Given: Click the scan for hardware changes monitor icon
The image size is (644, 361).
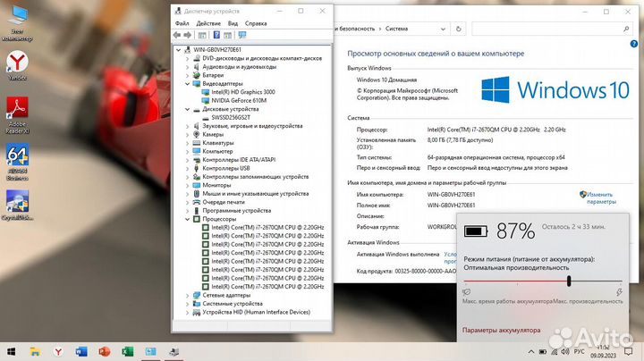Looking at the screenshot, I should [x=242, y=35].
